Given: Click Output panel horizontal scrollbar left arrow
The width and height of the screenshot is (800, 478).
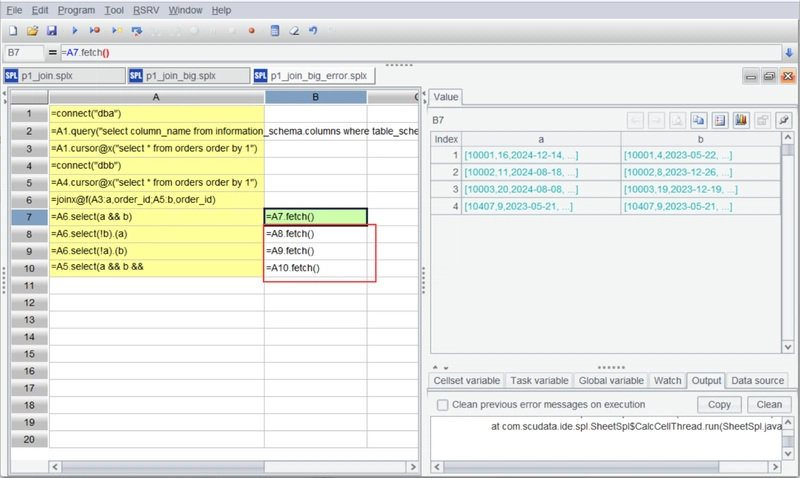Looking at the screenshot, I should (437, 467).
